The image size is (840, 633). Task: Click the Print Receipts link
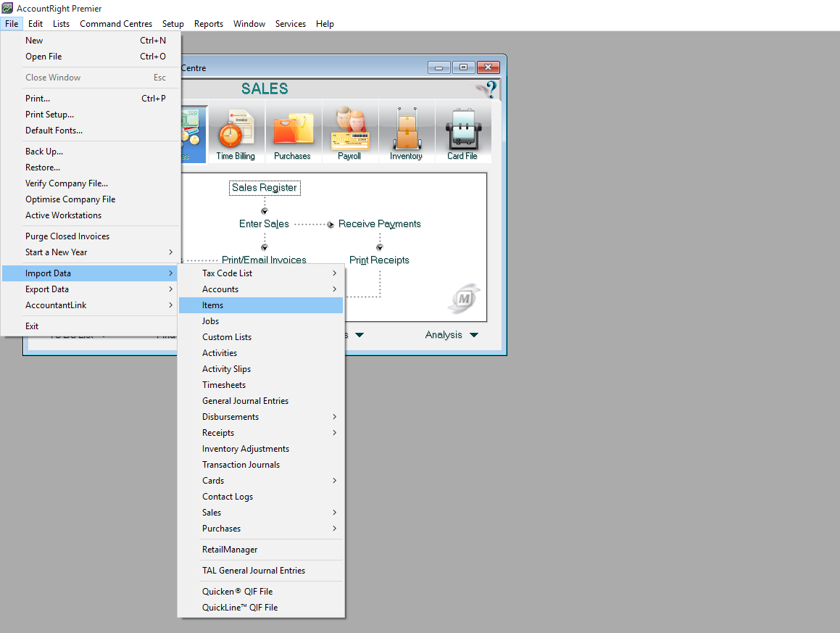point(379,260)
